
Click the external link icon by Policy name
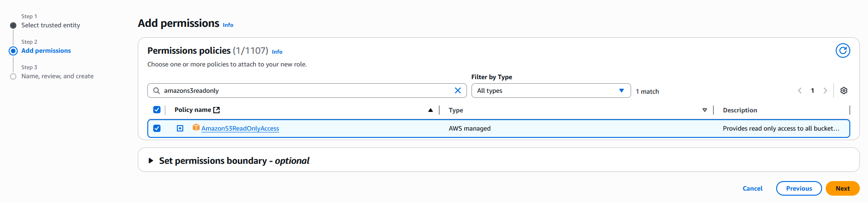[216, 110]
